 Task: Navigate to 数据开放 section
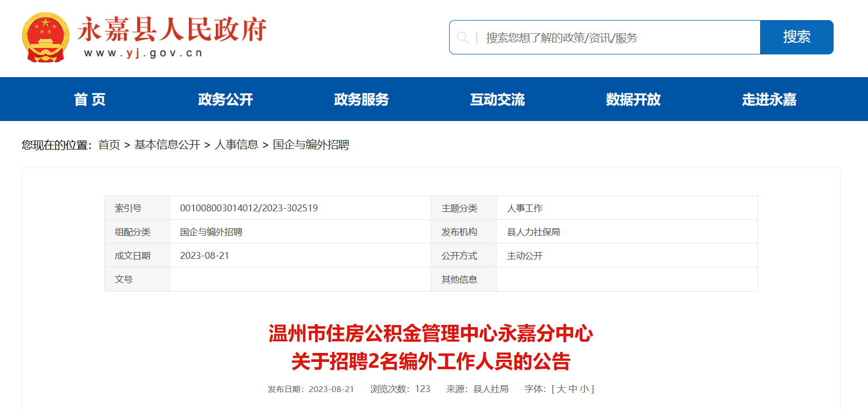pos(633,99)
